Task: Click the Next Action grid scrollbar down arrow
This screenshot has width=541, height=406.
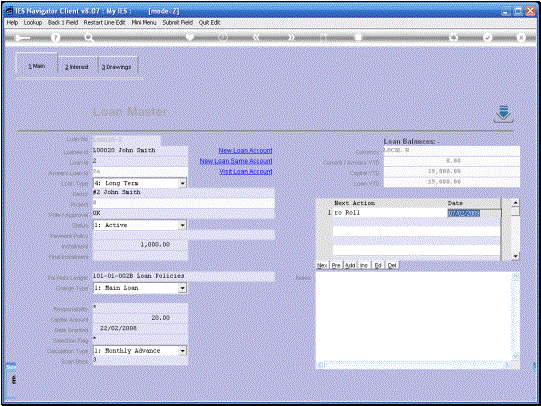Action: [x=515, y=256]
